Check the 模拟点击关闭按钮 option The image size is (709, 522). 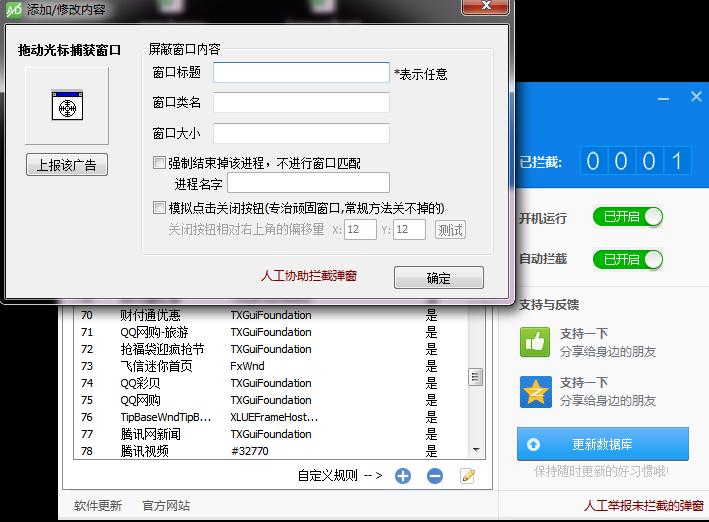point(159,208)
